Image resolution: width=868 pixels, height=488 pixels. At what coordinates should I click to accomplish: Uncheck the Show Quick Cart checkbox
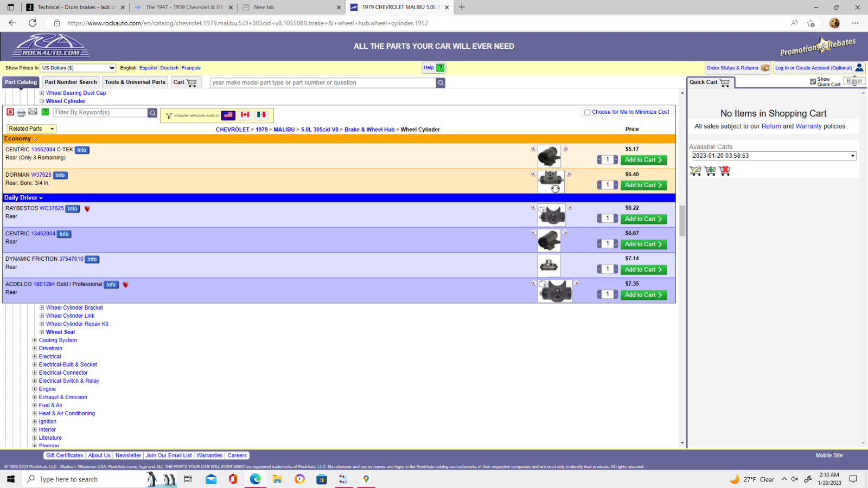point(813,82)
